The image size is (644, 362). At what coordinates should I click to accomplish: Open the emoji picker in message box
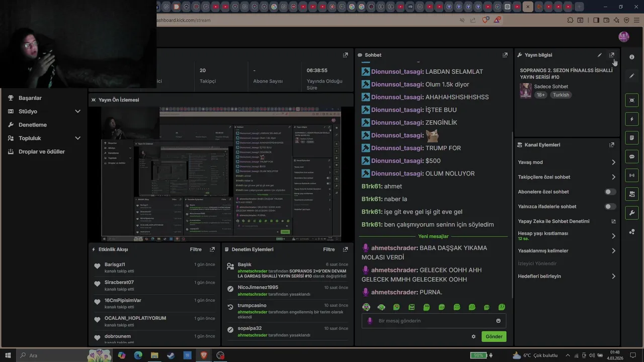(x=499, y=321)
